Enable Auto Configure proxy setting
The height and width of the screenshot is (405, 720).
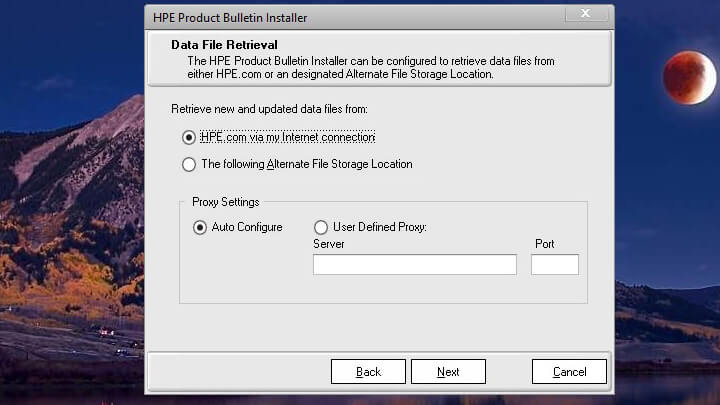[199, 227]
